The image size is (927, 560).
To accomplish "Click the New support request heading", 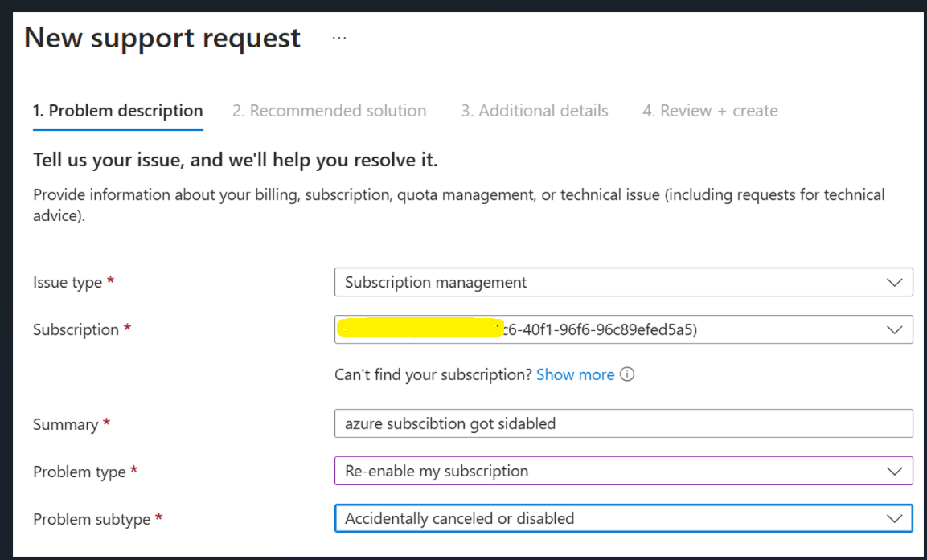I will (162, 38).
